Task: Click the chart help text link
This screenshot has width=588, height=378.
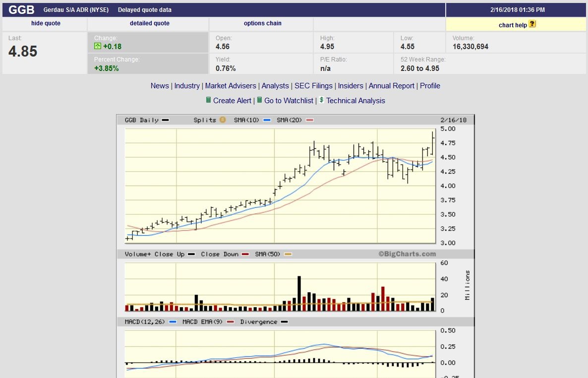Action: [x=513, y=25]
